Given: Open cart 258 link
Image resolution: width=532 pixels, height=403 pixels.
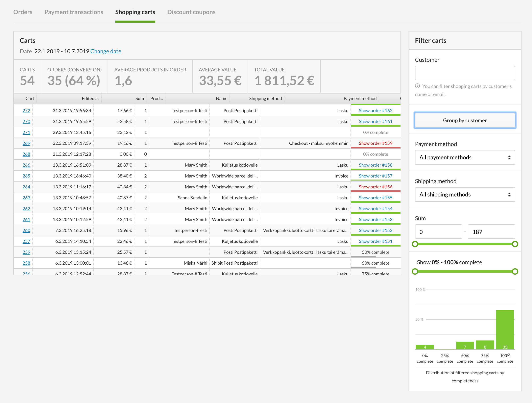Looking at the screenshot, I should [26, 263].
